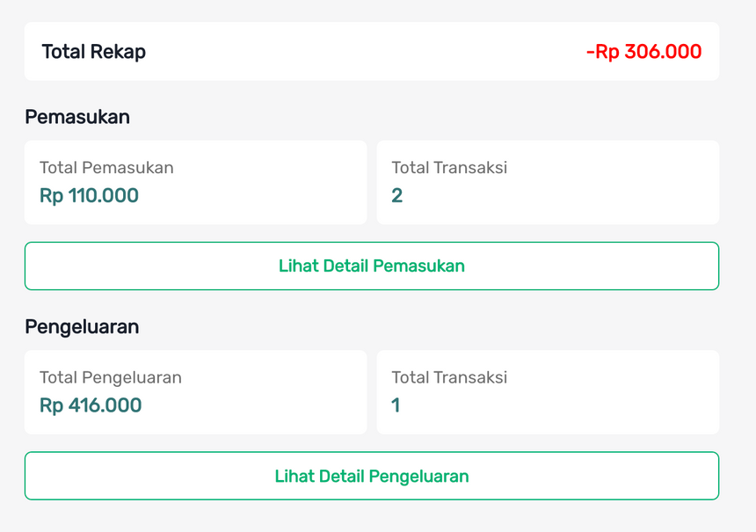Click the expense transaction count showing 1
Viewport: 756px width, 532px height.
pos(396,405)
